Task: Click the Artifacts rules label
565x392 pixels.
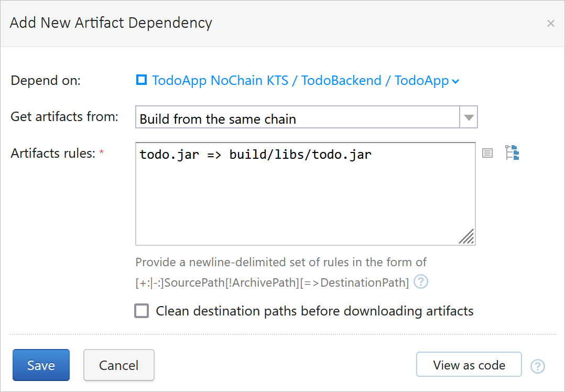Action: click(x=51, y=153)
